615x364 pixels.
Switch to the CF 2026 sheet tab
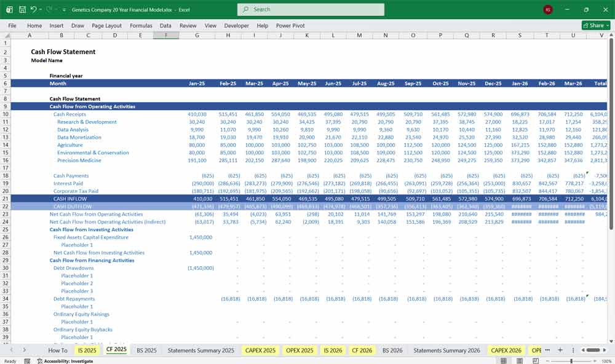pos(362,350)
